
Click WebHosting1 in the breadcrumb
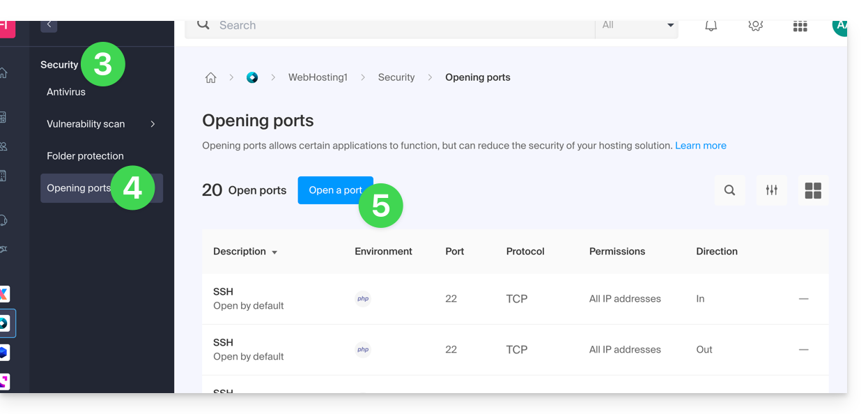tap(318, 78)
